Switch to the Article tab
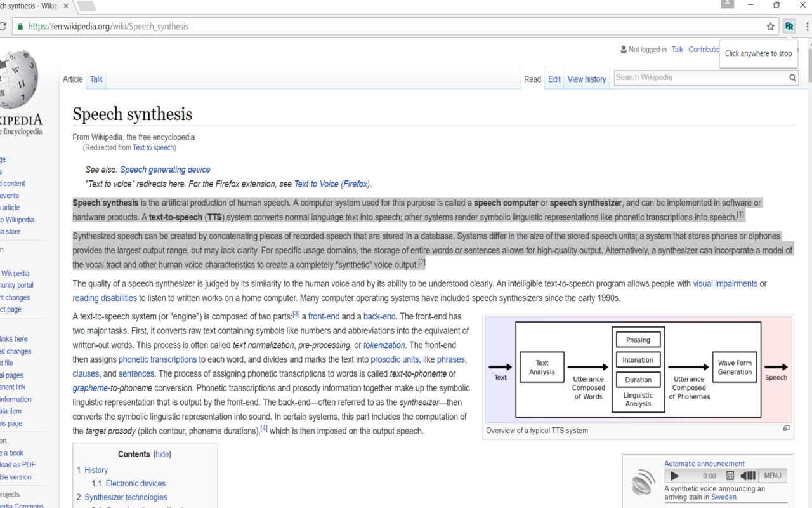Image resolution: width=812 pixels, height=508 pixels. coord(73,79)
